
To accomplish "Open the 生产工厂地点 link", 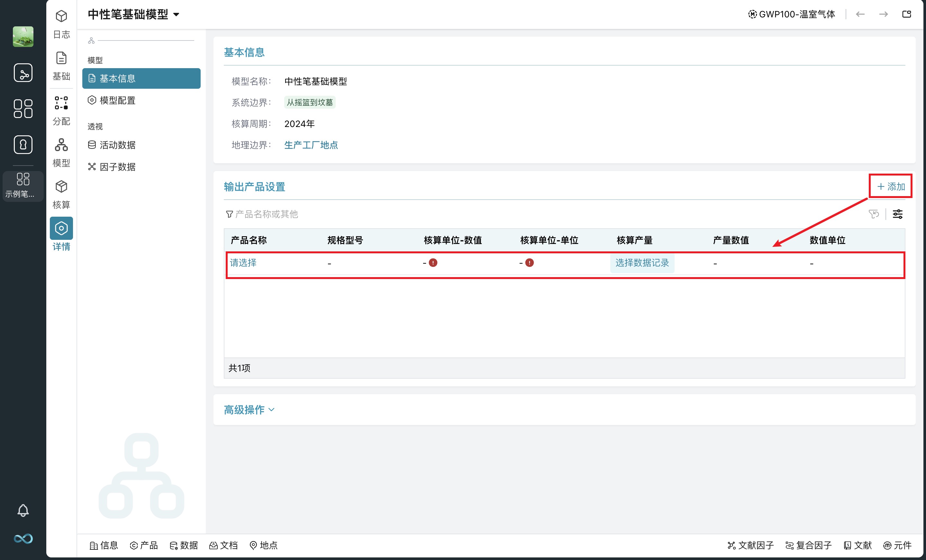I will click(311, 145).
